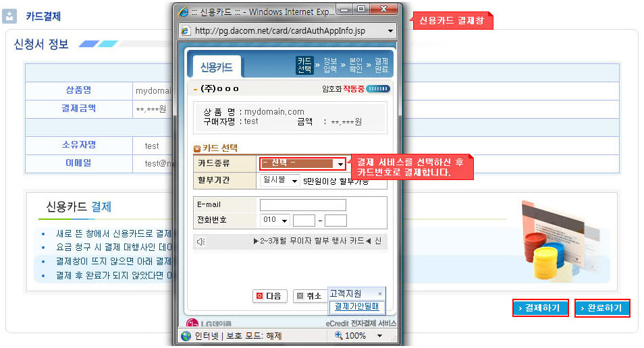Expand the address bar URL history arrow
This screenshot has width=644, height=348.
click(390, 30)
